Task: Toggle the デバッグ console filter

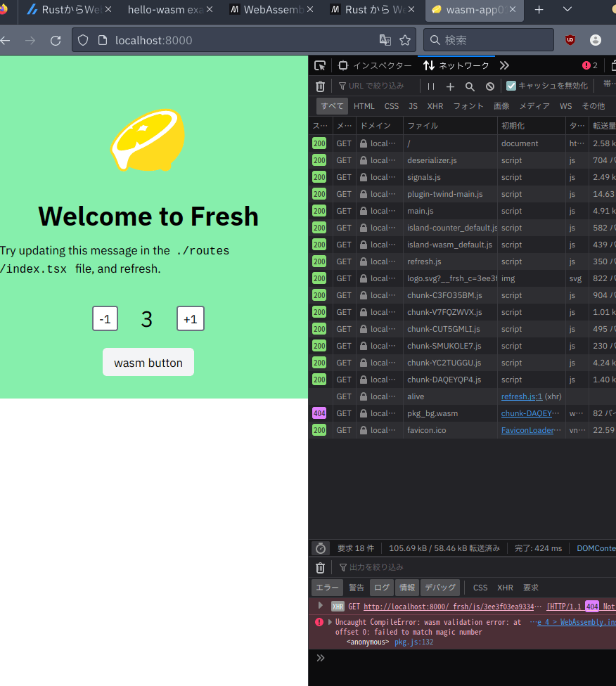Action: [440, 588]
